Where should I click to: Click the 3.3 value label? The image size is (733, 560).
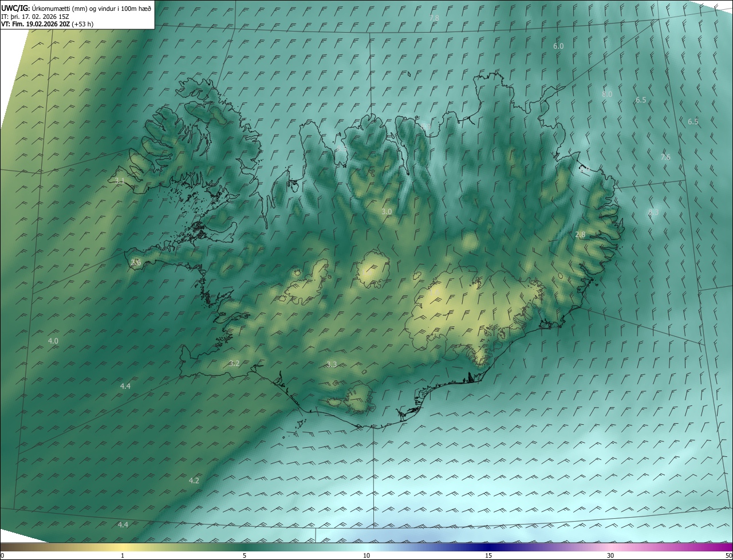332,365
